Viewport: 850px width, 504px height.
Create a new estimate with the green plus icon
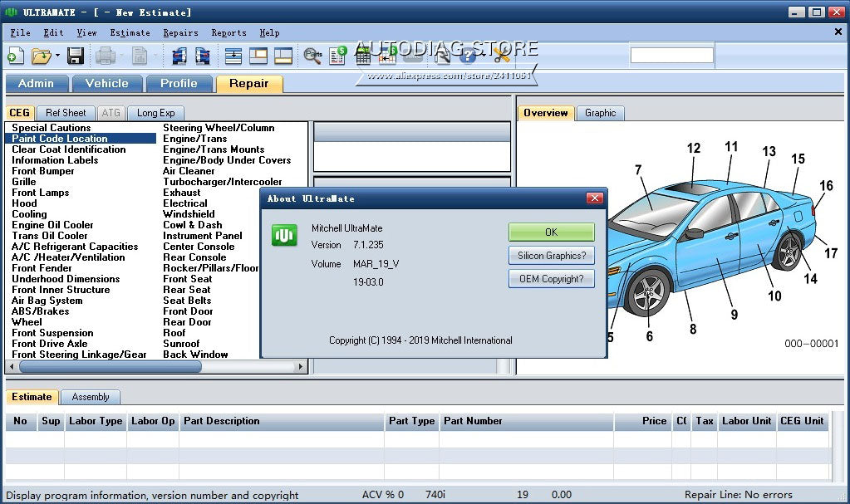[x=15, y=56]
